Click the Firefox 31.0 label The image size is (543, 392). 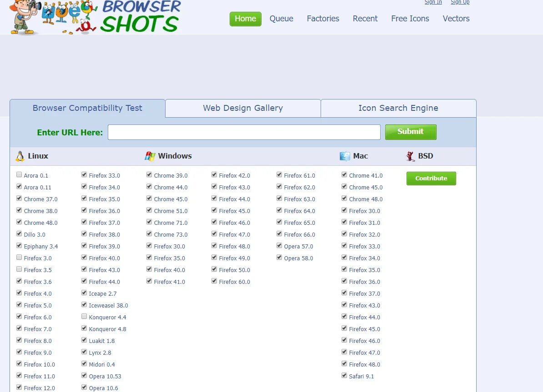click(365, 223)
